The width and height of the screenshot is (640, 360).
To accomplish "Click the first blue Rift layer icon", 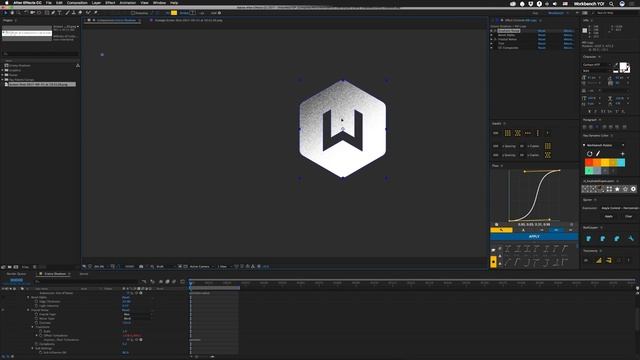I will [589, 238].
